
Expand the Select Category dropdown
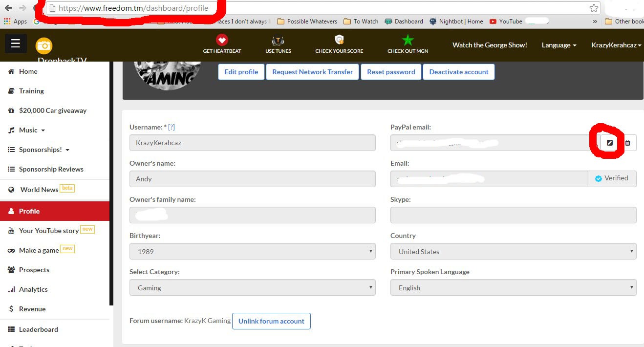click(252, 288)
